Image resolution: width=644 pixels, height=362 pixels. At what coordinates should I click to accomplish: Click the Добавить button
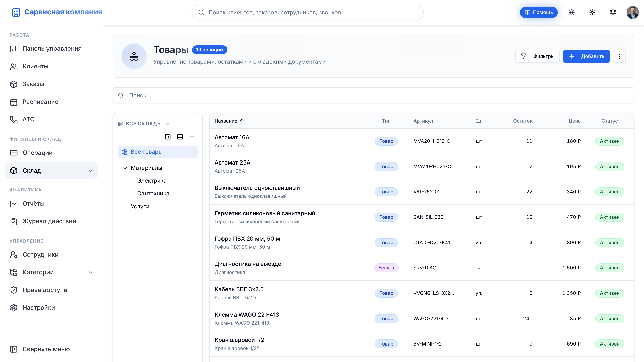[586, 56]
